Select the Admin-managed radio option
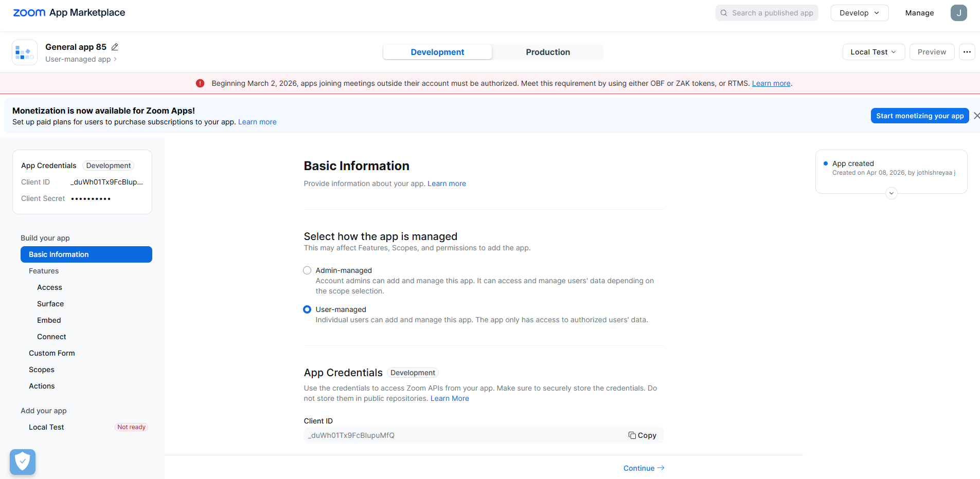 pos(307,270)
